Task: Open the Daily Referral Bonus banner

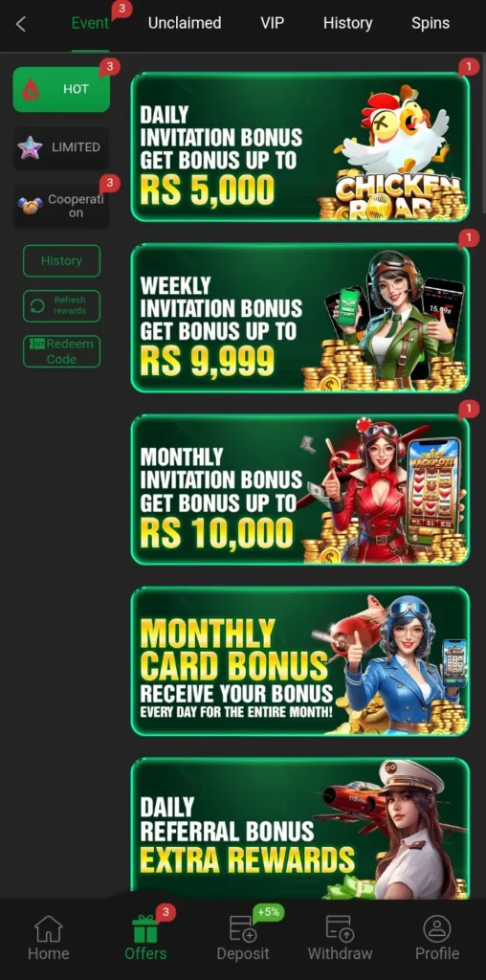Action: 299,828
